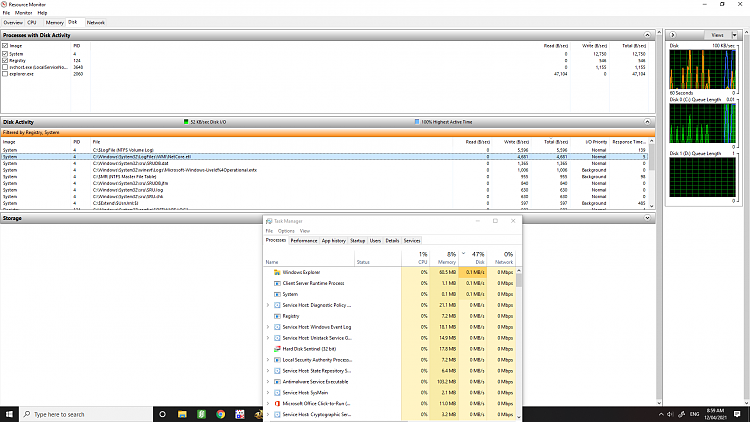Collapse the Disk Activity section
The height and width of the screenshot is (422, 750).
pos(647,122)
